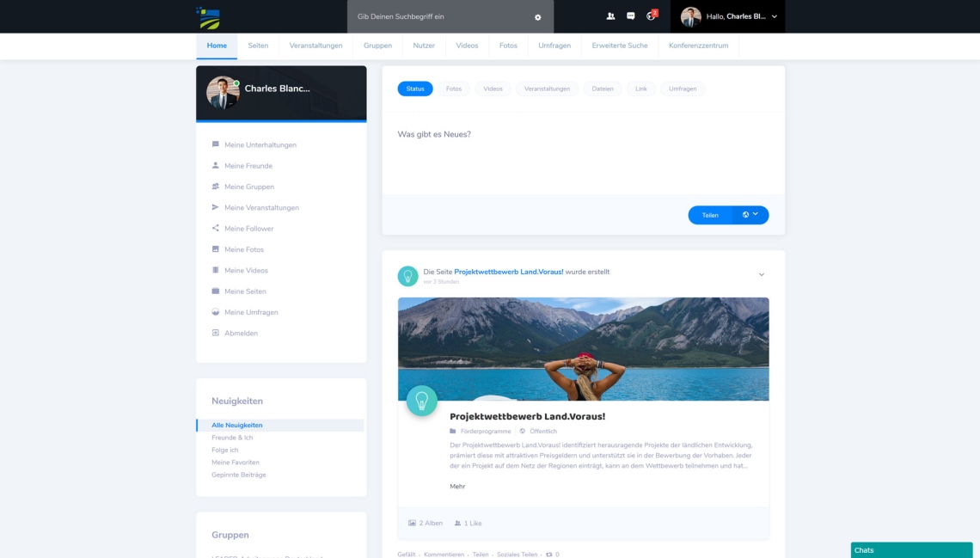Click the Förderprogramme folder icon

click(x=453, y=431)
